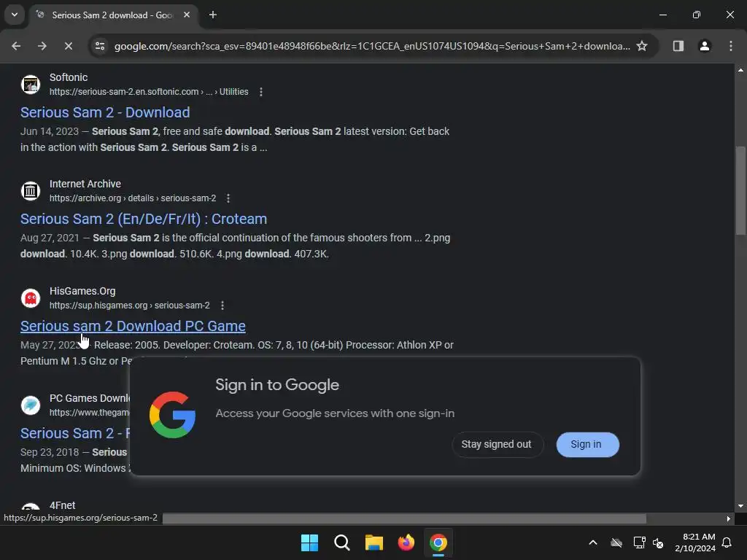Click the Sign in to Google heading
The width and height of the screenshot is (747, 560).
tap(277, 385)
